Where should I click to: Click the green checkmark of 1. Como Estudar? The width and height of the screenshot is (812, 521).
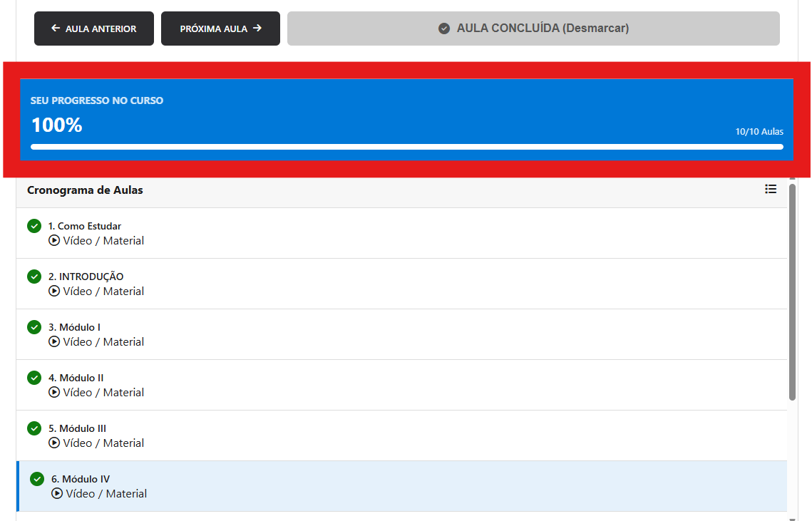click(34, 227)
